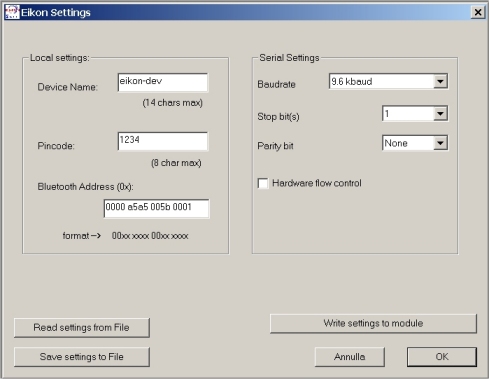Viewport: 489px width, 379px height.
Task: Open the Baudrate dropdown
Action: point(440,81)
